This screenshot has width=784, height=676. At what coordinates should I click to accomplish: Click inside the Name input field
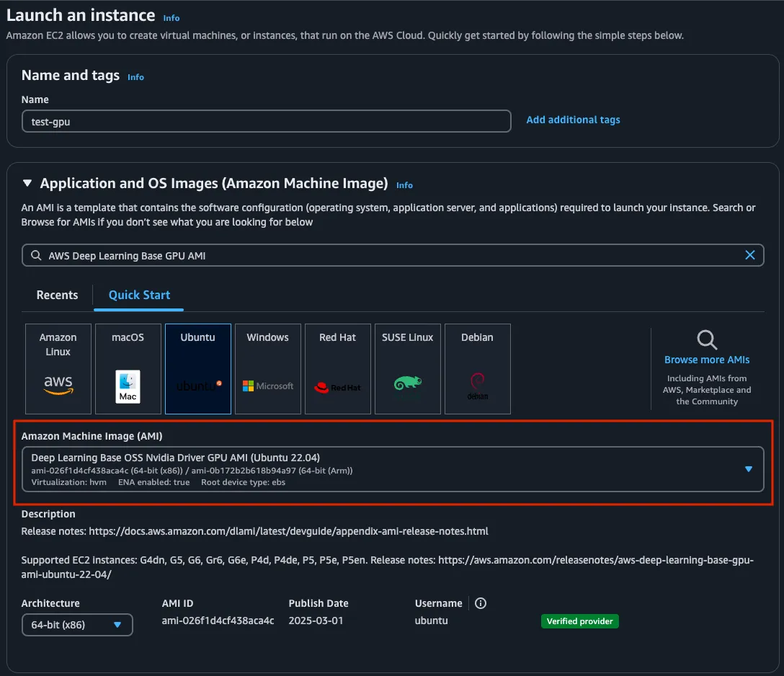[267, 121]
